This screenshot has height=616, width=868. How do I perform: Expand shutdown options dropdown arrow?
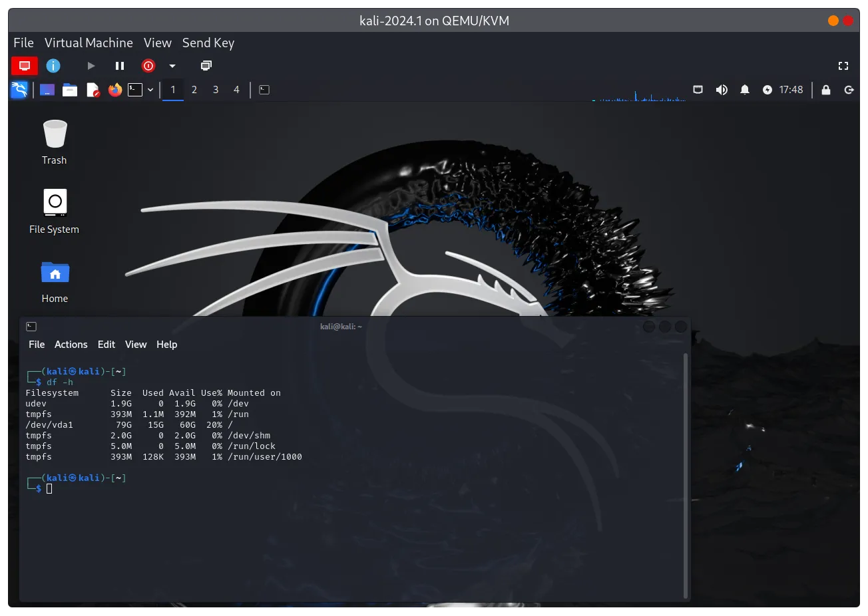[172, 66]
